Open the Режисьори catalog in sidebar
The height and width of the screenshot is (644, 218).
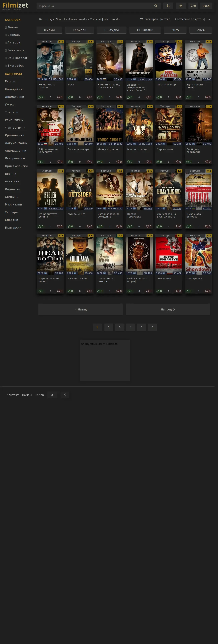16,50
